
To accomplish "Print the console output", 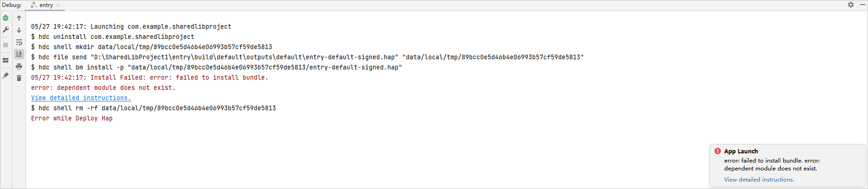I will coord(19,66).
